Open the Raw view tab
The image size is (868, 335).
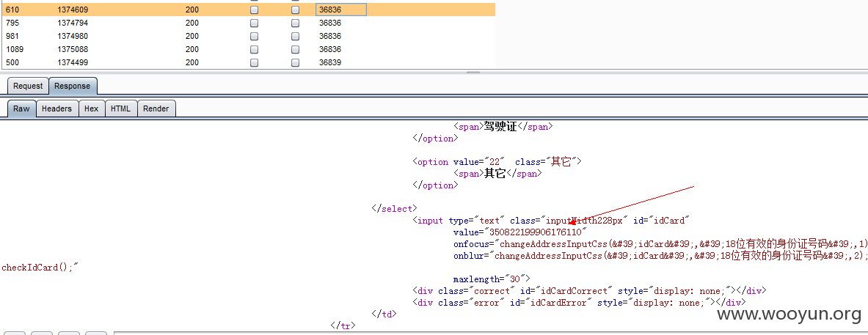(x=21, y=109)
